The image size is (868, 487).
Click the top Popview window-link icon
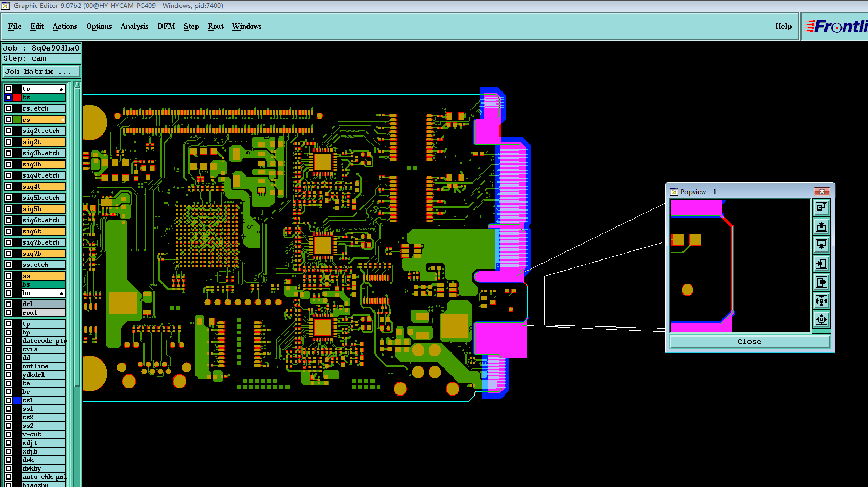tap(821, 207)
